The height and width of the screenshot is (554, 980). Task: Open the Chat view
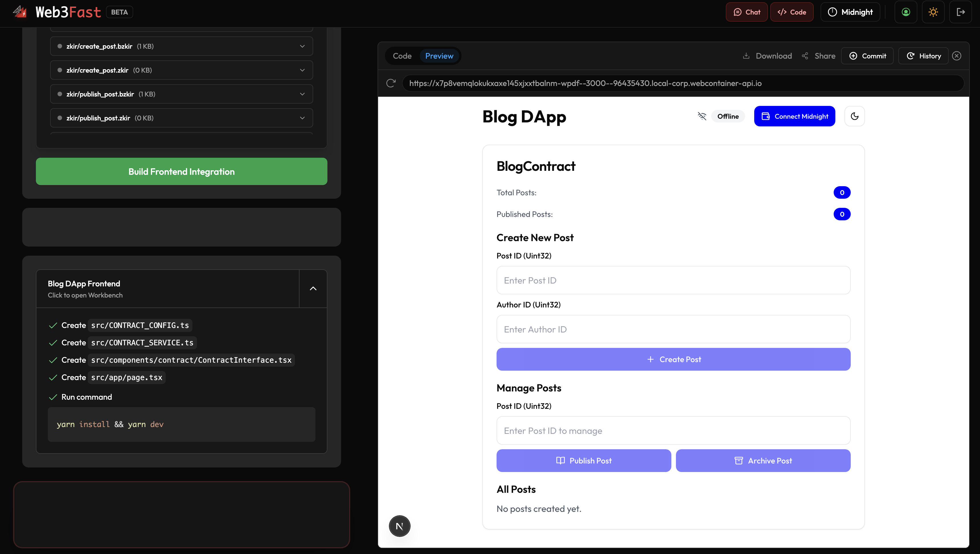(747, 12)
